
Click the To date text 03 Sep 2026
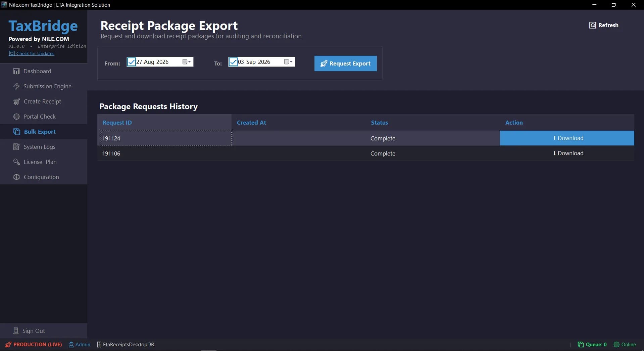click(254, 62)
